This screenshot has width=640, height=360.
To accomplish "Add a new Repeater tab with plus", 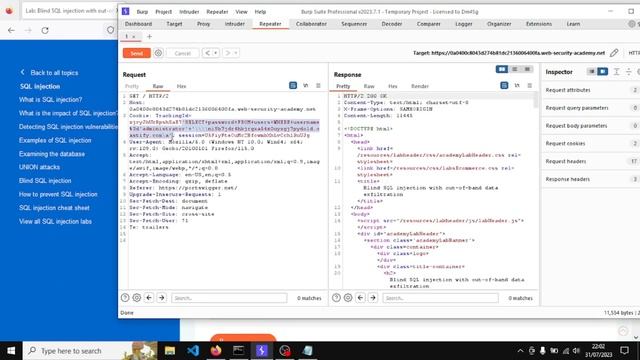I will tap(149, 37).
